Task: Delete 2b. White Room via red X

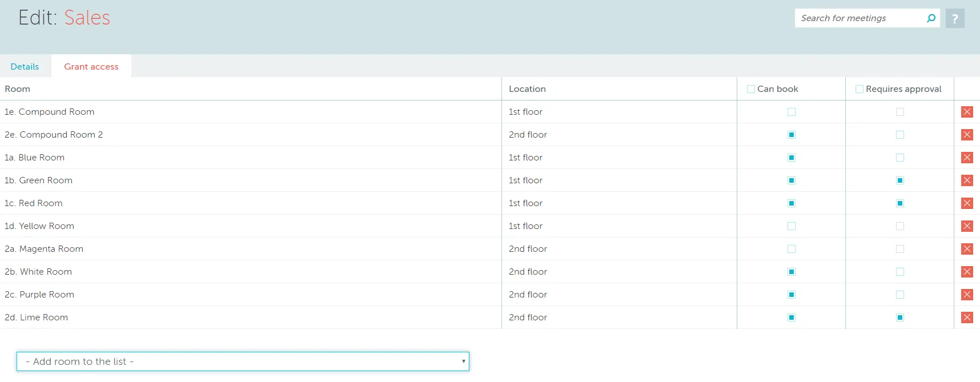Action: click(967, 272)
